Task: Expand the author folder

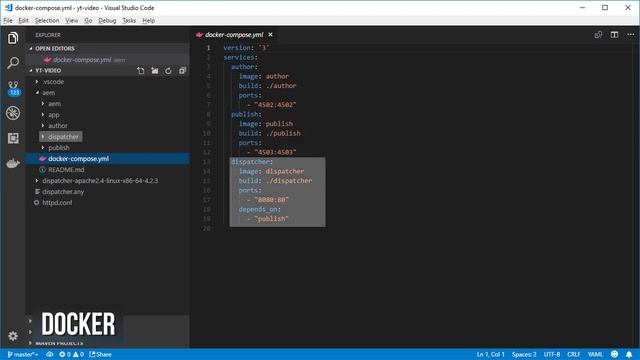Action: [x=58, y=126]
